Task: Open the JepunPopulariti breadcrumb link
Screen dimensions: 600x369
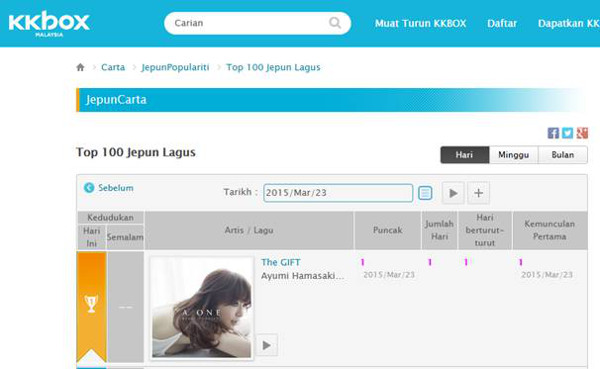Action: [x=175, y=67]
